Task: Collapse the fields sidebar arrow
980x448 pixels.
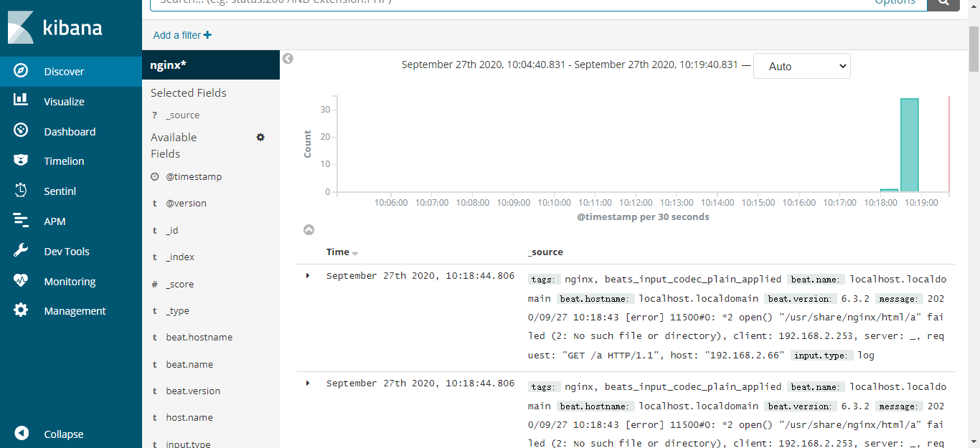Action: (x=288, y=59)
